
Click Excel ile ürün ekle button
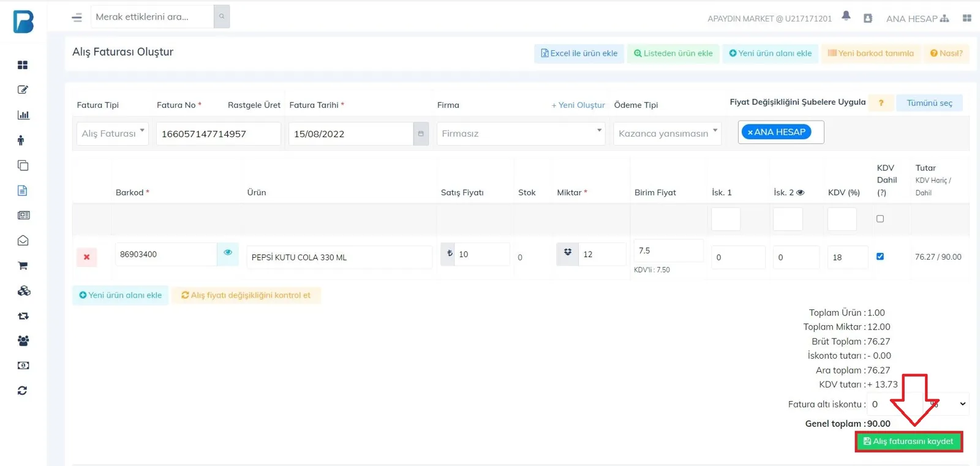pos(579,53)
